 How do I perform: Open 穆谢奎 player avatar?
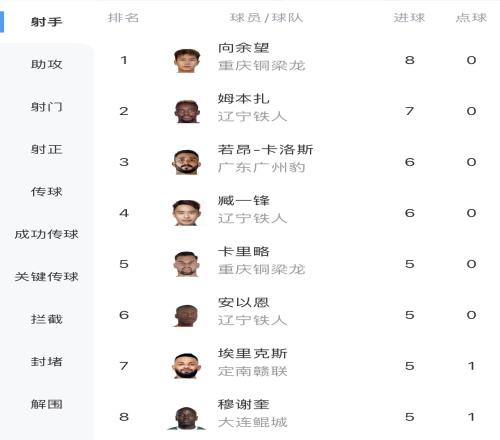coord(187,418)
